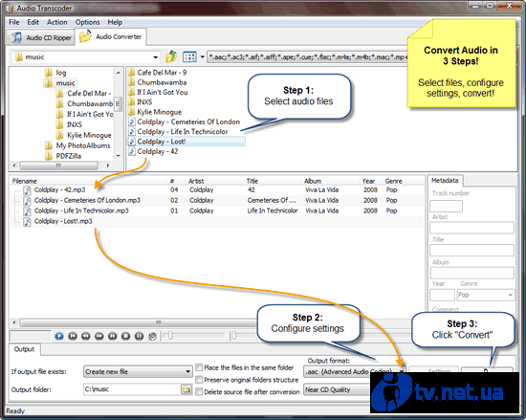Click the Cafe Del Mar folder icon in tree
526x420 pixels.
point(59,93)
